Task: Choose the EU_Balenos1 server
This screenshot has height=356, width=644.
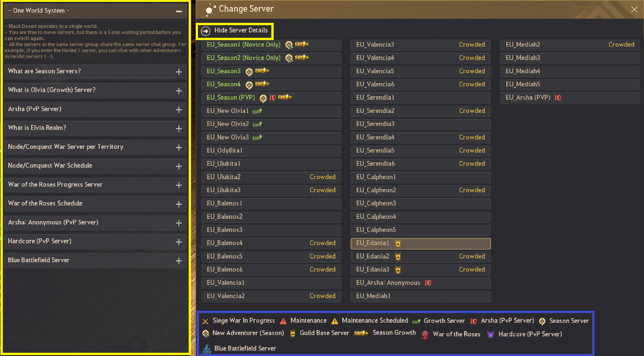Action: (271, 203)
